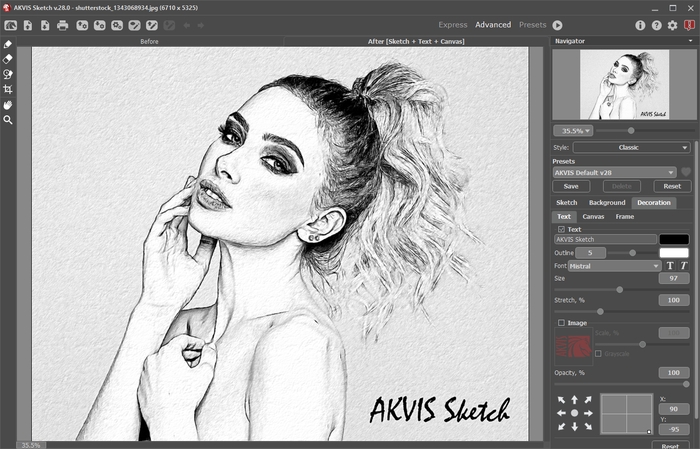Open the Style dropdown showing Classic
This screenshot has width=700, height=449.
pyautogui.click(x=632, y=147)
